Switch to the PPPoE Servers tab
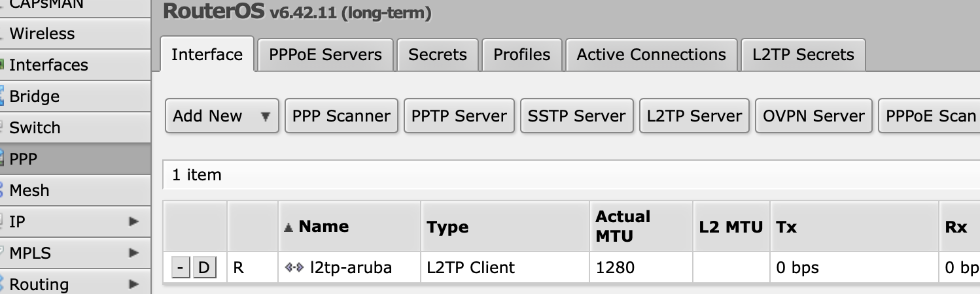Viewport: 980px width, 294px height. [x=325, y=55]
